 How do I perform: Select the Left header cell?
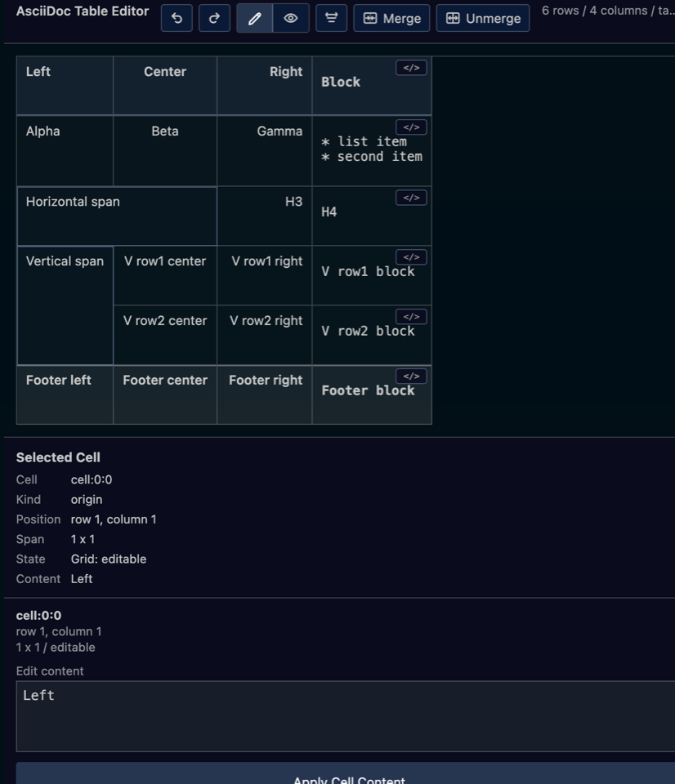tap(65, 86)
